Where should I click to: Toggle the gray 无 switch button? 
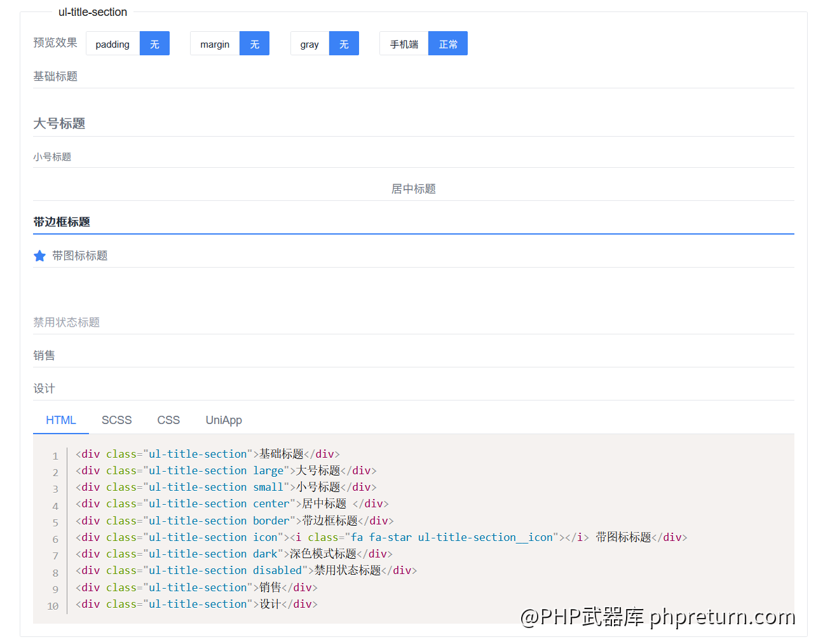click(x=344, y=44)
